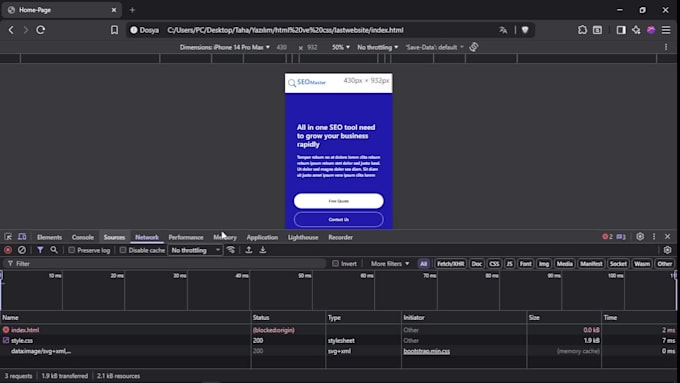This screenshot has height=383, width=680.
Task: Switch to the Elements tab
Action: (49, 237)
